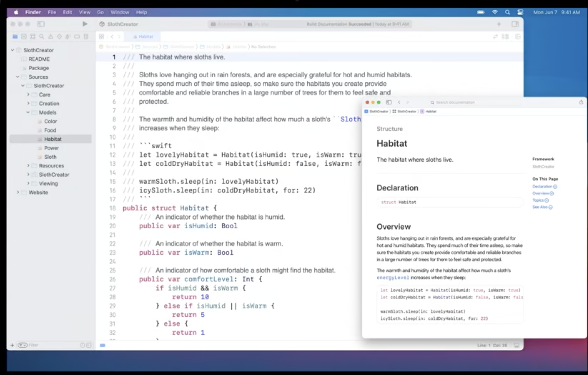Open the Issue navigator warning icon
The width and height of the screenshot is (588, 375).
pyautogui.click(x=51, y=37)
